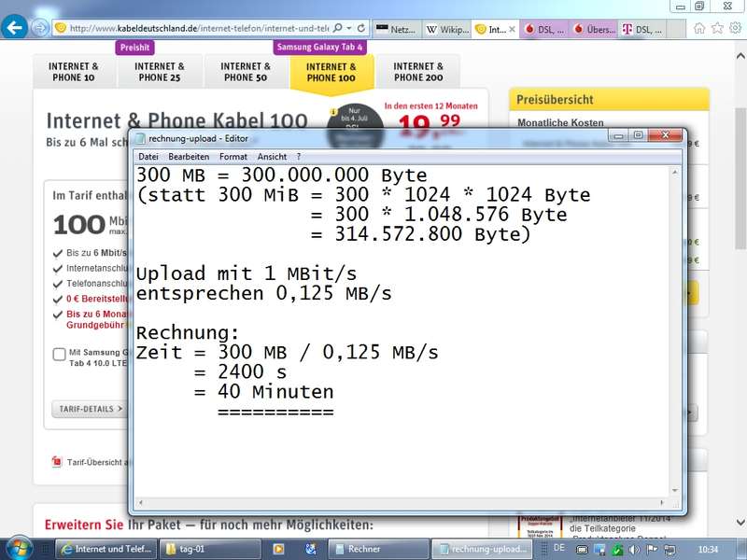
Task: Open the Windows Start orb
Action: click(x=18, y=548)
